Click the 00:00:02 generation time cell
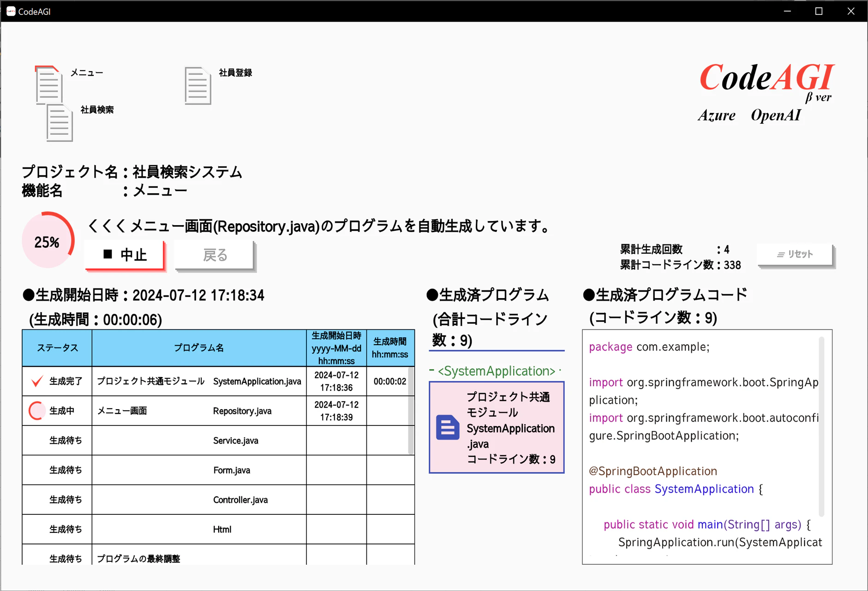Image resolution: width=868 pixels, height=591 pixels. click(x=390, y=382)
